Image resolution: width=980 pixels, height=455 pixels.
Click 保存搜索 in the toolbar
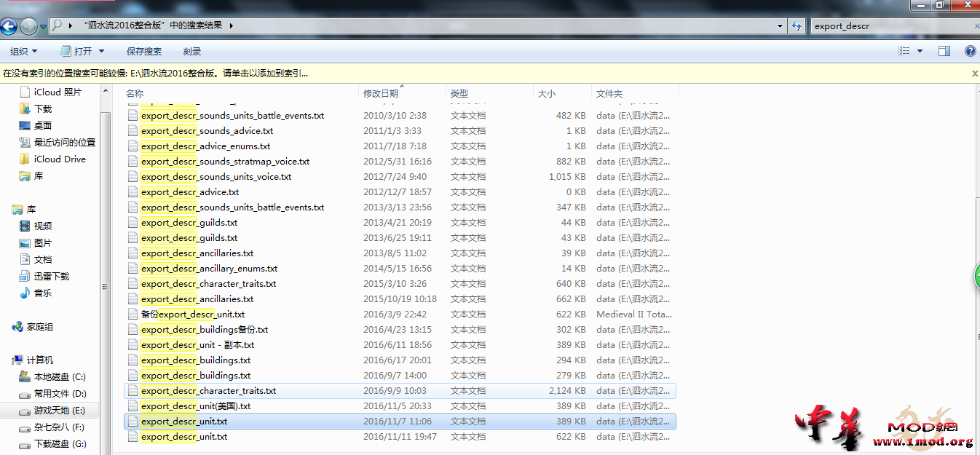pos(143,51)
